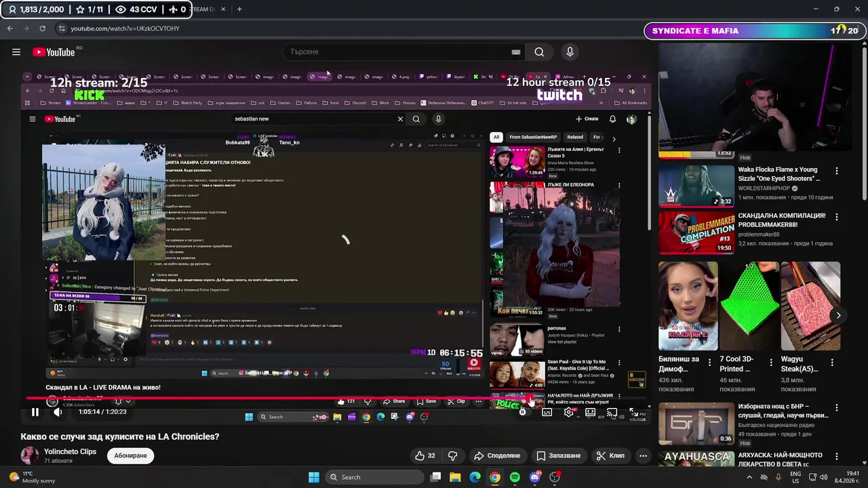Open the Wagyu Steak(A5) short
868x488 pixels.
tap(810, 307)
